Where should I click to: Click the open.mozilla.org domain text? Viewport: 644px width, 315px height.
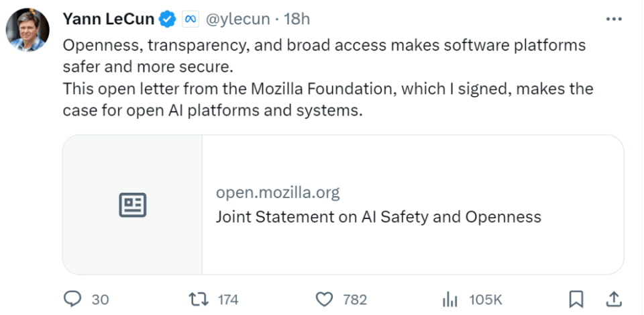(278, 193)
